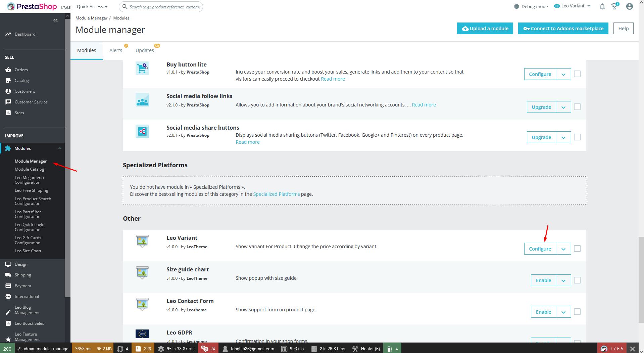Collapse the sidebar with double-chevron icon
The image size is (644, 353).
[55, 20]
